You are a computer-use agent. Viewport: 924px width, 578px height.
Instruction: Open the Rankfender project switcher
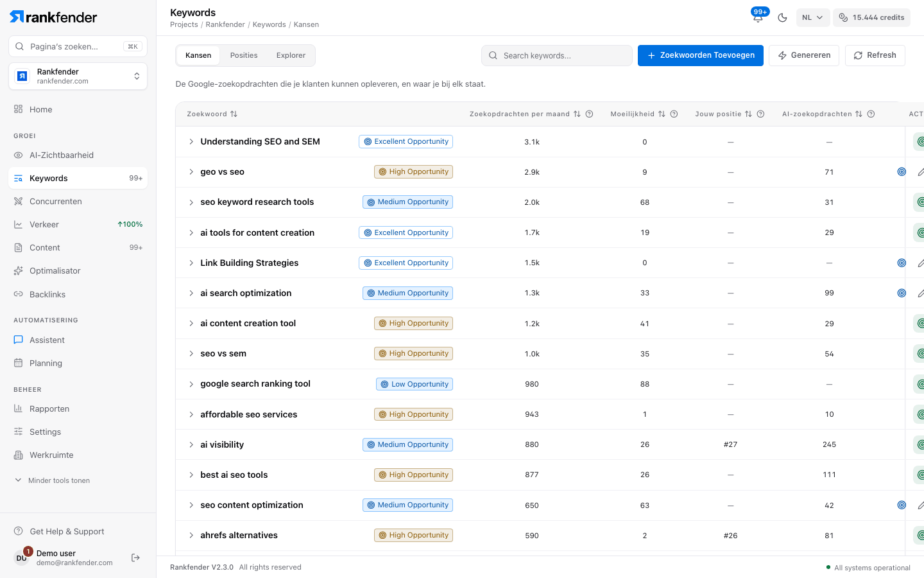pyautogui.click(x=78, y=76)
